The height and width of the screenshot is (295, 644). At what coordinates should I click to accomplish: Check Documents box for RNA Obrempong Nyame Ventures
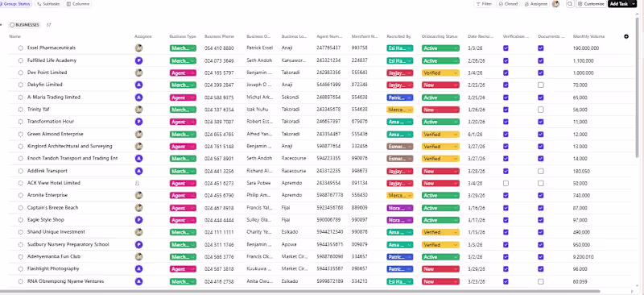[540, 282]
